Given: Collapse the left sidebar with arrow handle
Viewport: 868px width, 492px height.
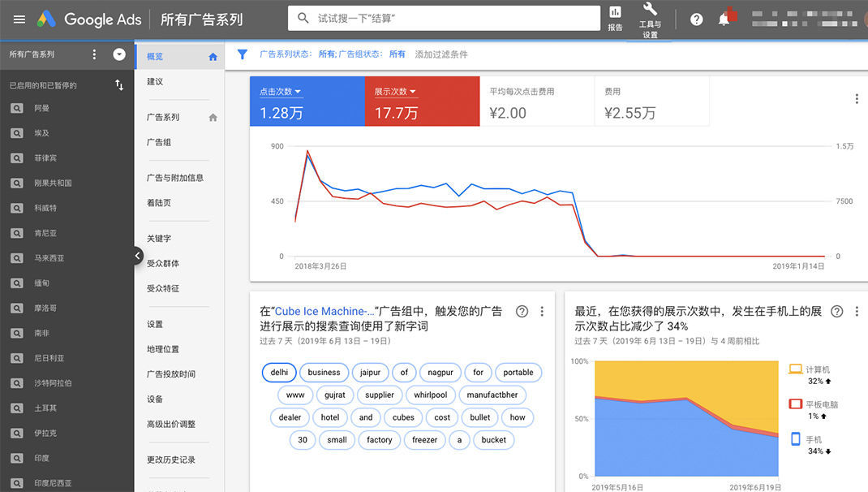Looking at the screenshot, I should 138,256.
